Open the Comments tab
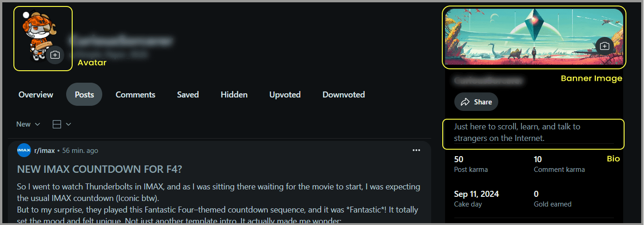 point(136,95)
